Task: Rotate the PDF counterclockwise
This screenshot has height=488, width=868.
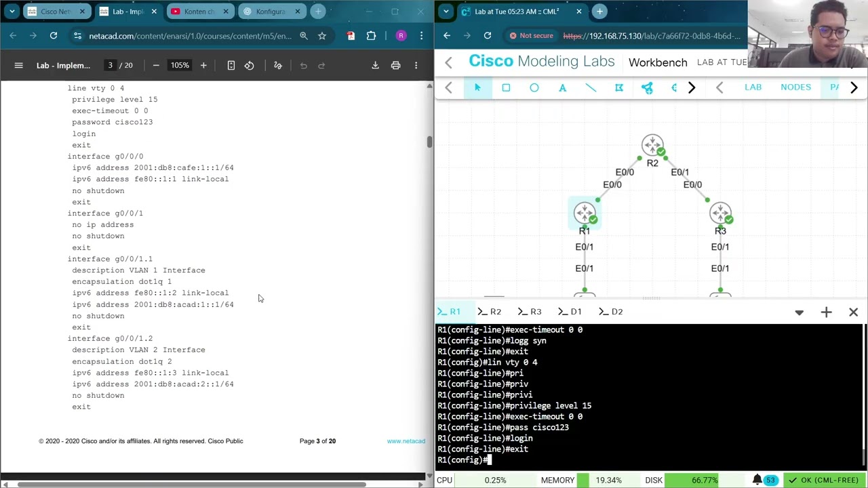Action: coord(250,66)
